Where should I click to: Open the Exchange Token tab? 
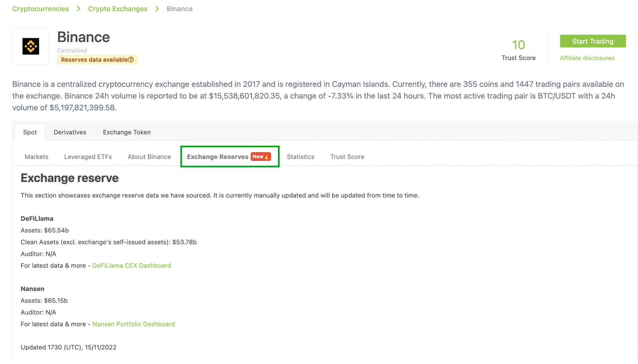(x=127, y=132)
